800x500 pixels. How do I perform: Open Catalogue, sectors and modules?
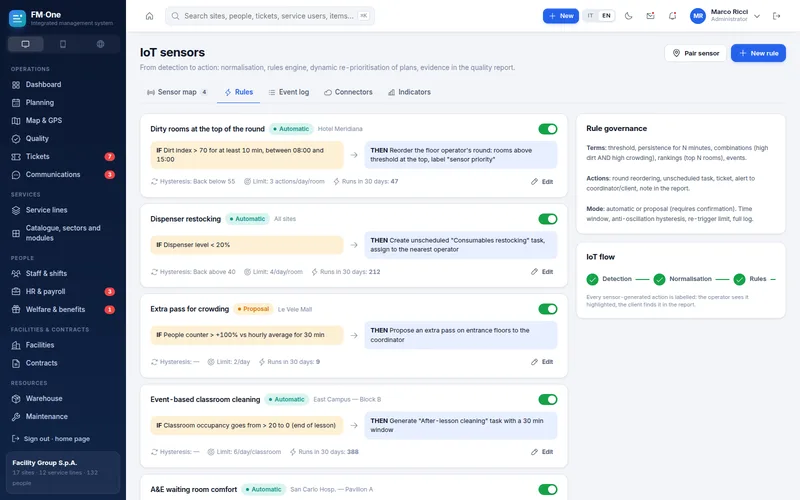[x=63, y=233]
